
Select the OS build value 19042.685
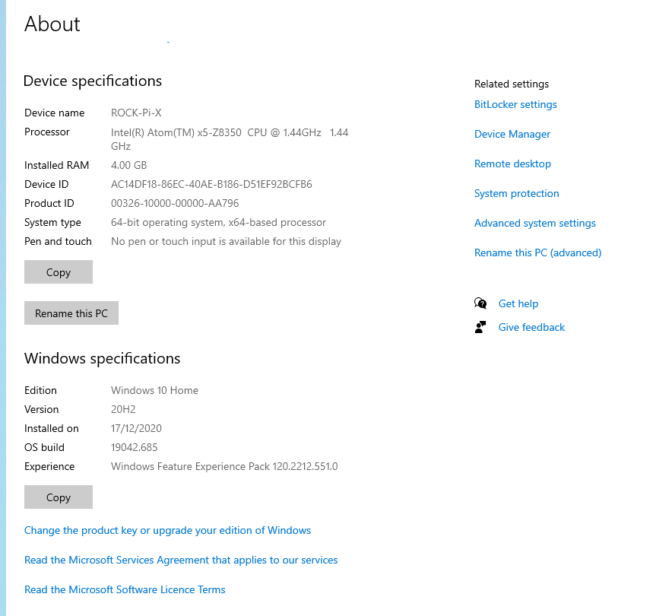point(134,447)
